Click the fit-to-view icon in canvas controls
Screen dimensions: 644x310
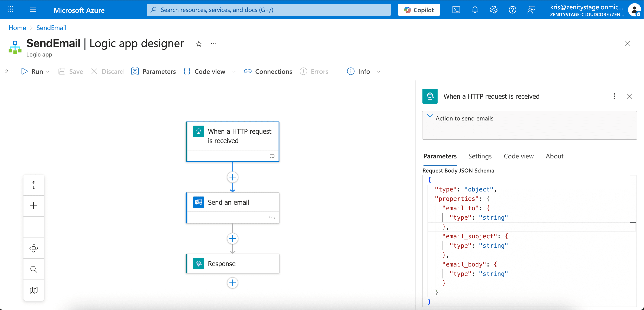(33, 248)
